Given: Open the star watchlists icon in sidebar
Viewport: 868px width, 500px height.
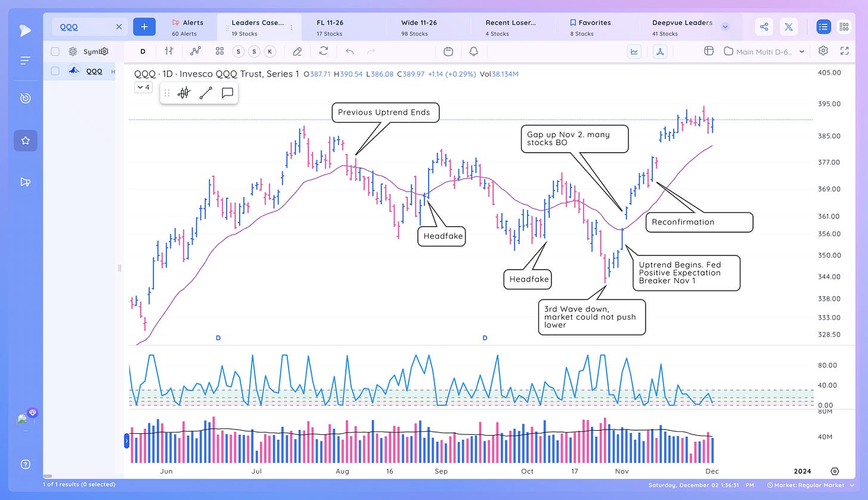Looking at the screenshot, I should pos(26,141).
